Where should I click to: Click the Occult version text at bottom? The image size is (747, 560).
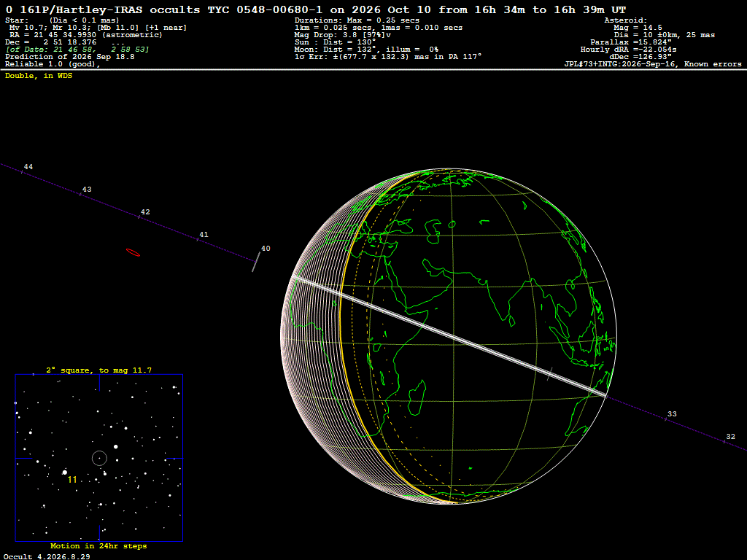47,556
